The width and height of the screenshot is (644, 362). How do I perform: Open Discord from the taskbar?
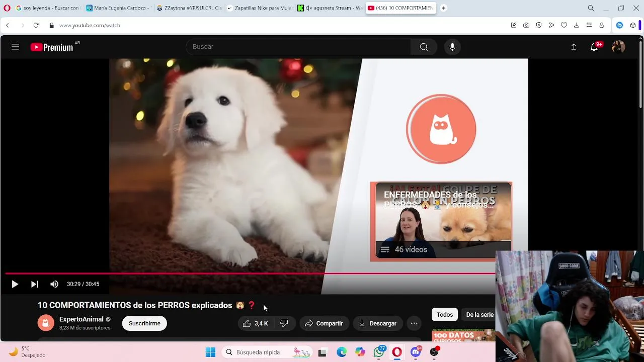[416, 352]
